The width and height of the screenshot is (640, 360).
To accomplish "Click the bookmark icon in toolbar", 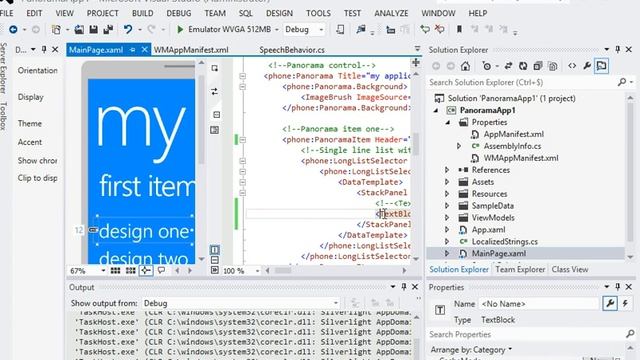I will [x=459, y=29].
